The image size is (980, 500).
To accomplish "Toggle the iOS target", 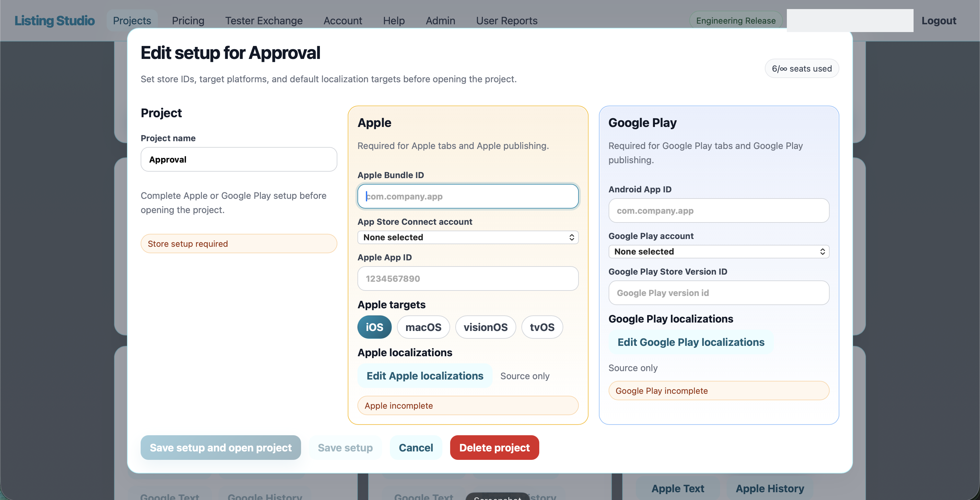I will point(374,327).
